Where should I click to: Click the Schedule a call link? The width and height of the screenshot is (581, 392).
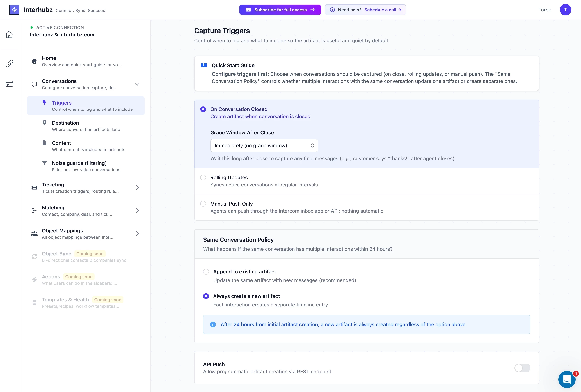383,10
